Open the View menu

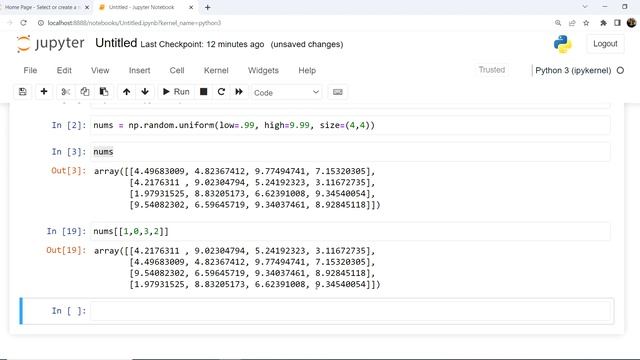tap(100, 70)
